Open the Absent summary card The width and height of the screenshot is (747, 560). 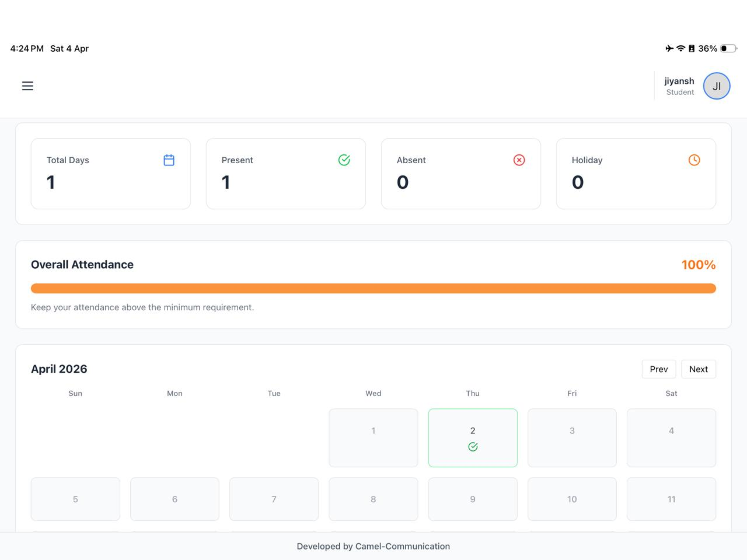click(461, 174)
